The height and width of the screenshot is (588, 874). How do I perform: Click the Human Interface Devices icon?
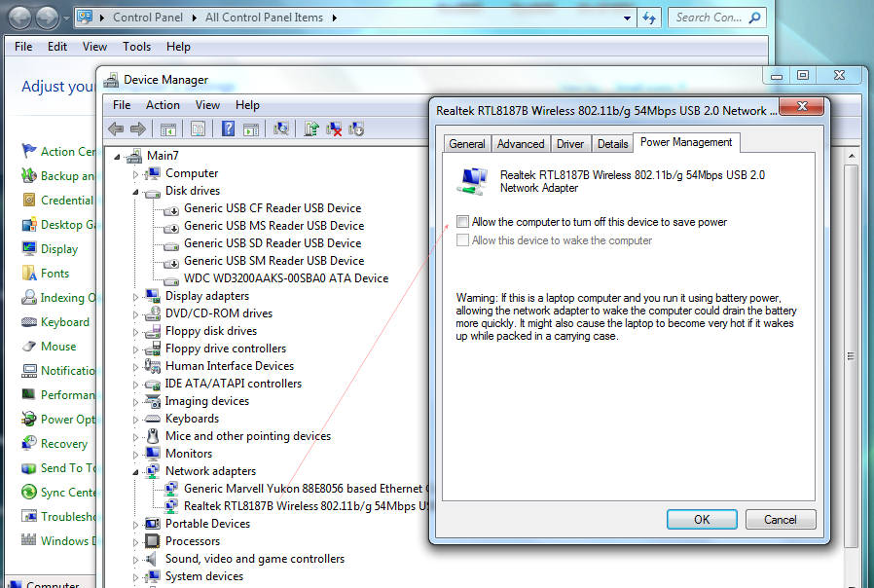pyautogui.click(x=152, y=366)
